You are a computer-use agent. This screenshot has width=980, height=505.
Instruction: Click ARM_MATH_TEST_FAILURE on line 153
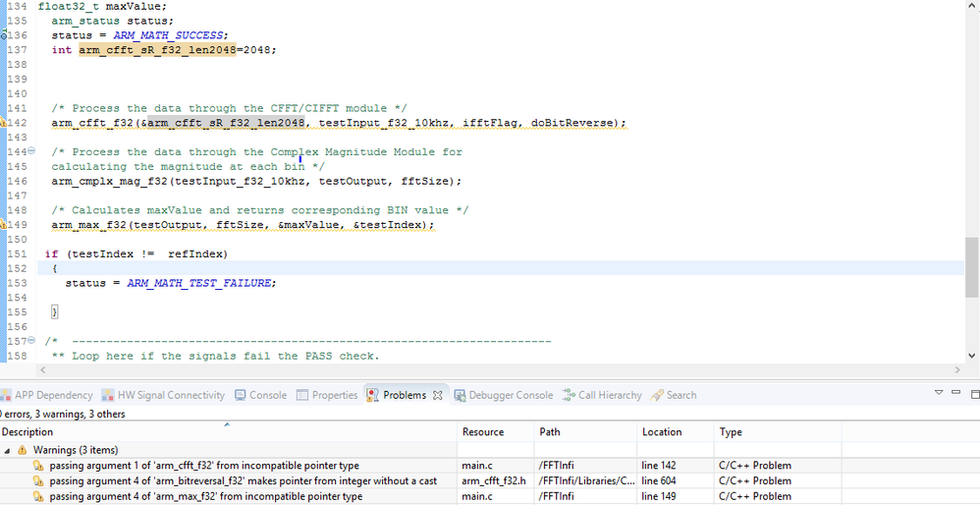pyautogui.click(x=200, y=283)
